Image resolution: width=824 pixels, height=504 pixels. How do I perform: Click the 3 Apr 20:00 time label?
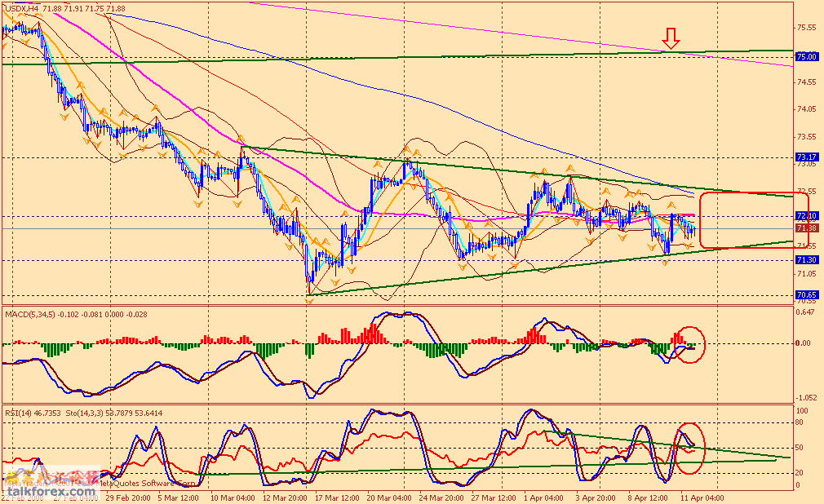pyautogui.click(x=596, y=497)
